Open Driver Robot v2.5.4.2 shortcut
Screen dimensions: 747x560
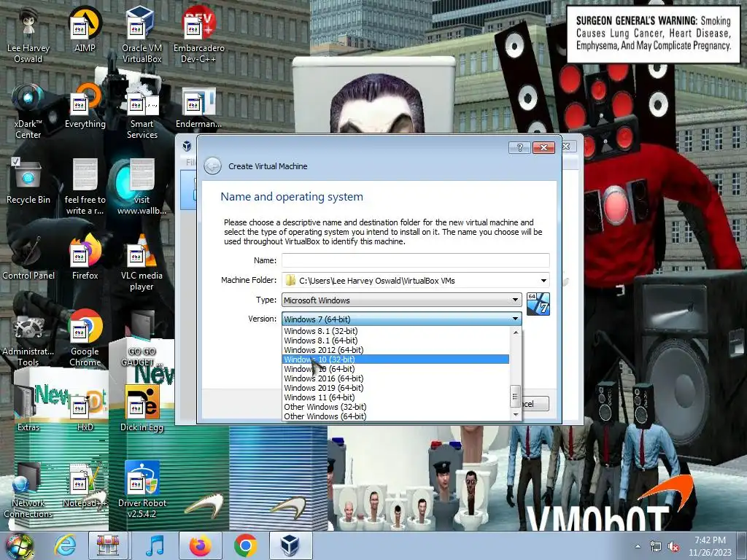point(142,491)
